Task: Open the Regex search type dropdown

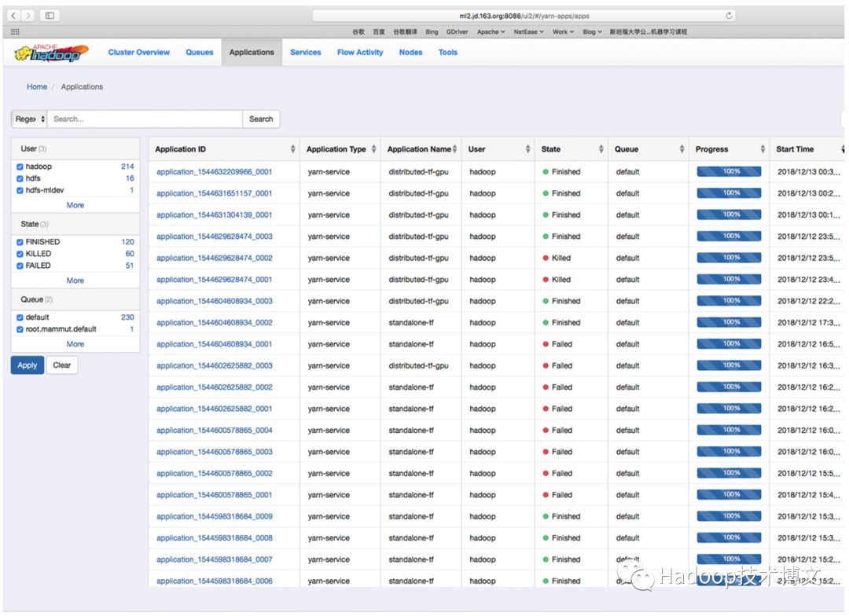Action: point(30,119)
